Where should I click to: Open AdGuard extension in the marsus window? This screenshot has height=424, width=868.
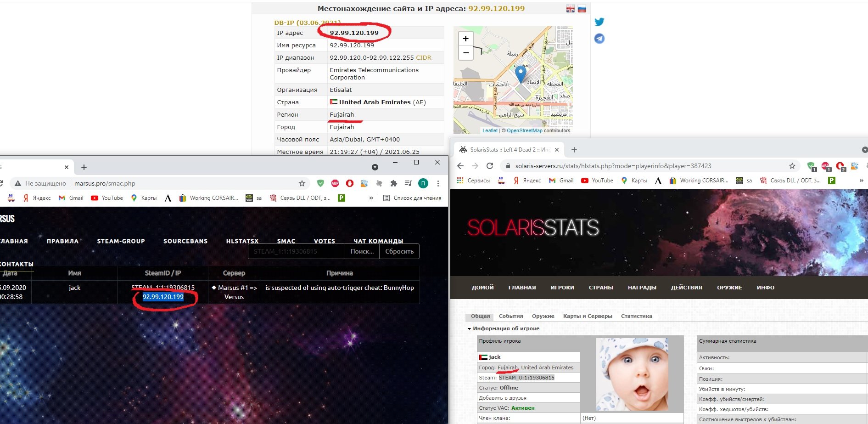click(320, 183)
